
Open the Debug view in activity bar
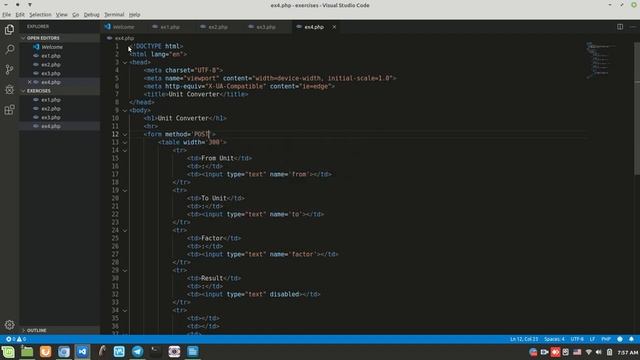pyautogui.click(x=9, y=89)
